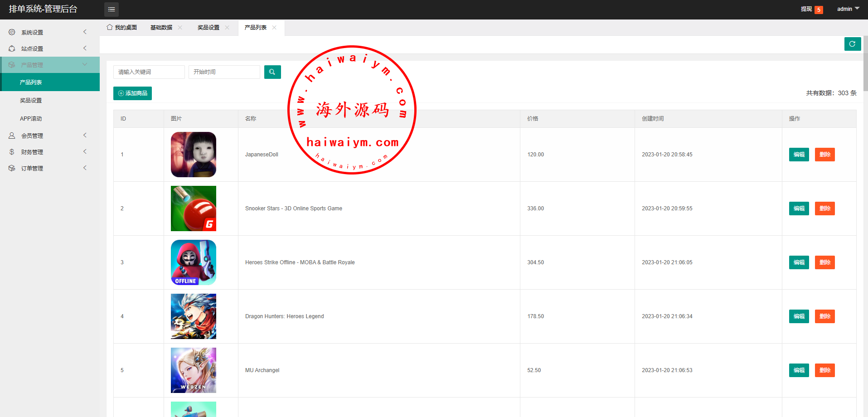Close the 奖品设置 tab
Viewport: 868px width, 417px height.
[227, 28]
